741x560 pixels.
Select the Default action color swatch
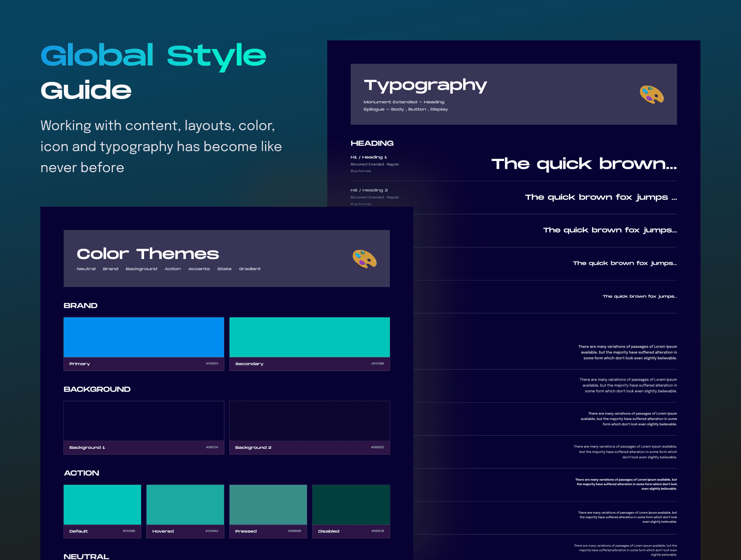(x=102, y=504)
